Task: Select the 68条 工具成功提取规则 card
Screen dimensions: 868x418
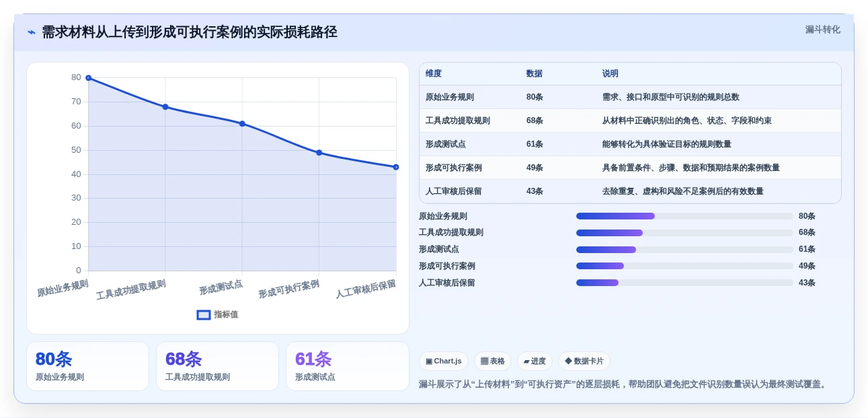Action: coord(217,366)
